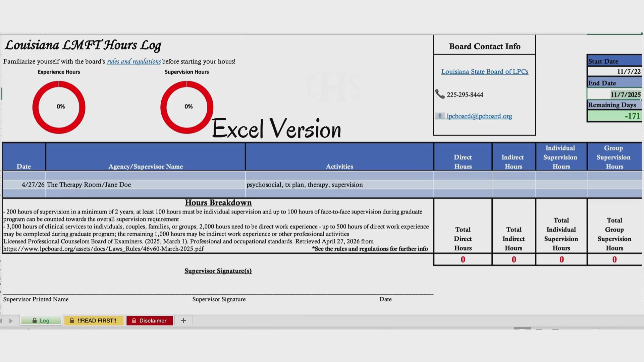Open the Disclaimer sheet tab
The image size is (644, 362).
pos(150,320)
